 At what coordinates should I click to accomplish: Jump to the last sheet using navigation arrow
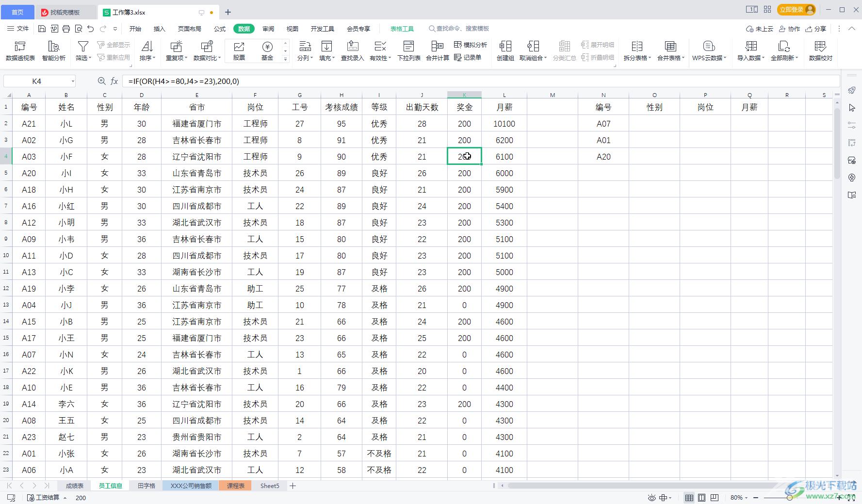point(47,486)
